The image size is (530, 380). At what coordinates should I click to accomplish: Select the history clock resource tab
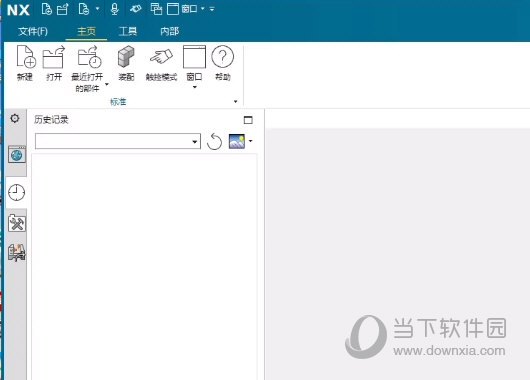(16, 193)
